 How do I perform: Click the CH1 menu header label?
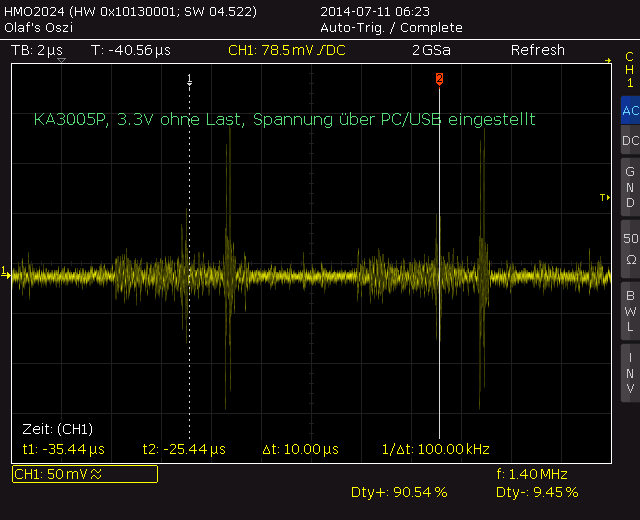(630, 70)
